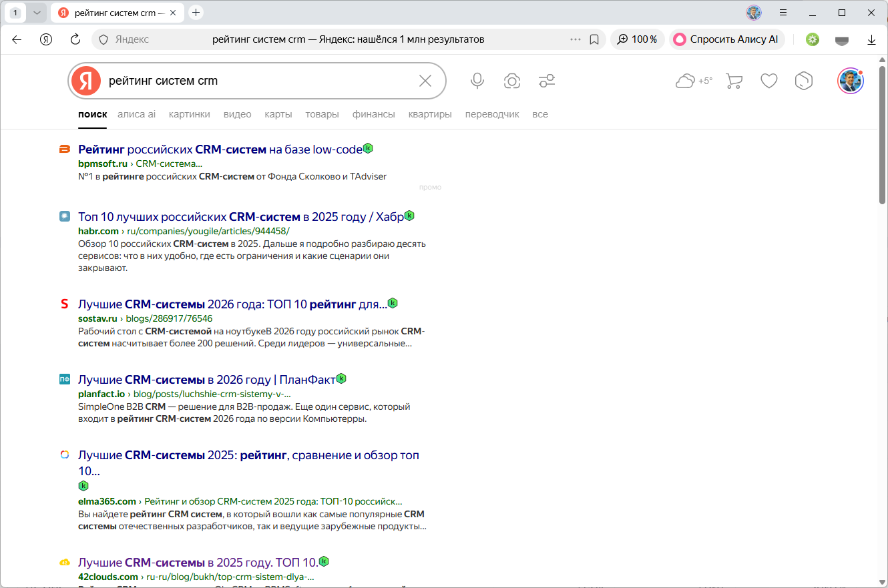888x588 pixels.
Task: Open search filter settings icon
Action: 547,81
